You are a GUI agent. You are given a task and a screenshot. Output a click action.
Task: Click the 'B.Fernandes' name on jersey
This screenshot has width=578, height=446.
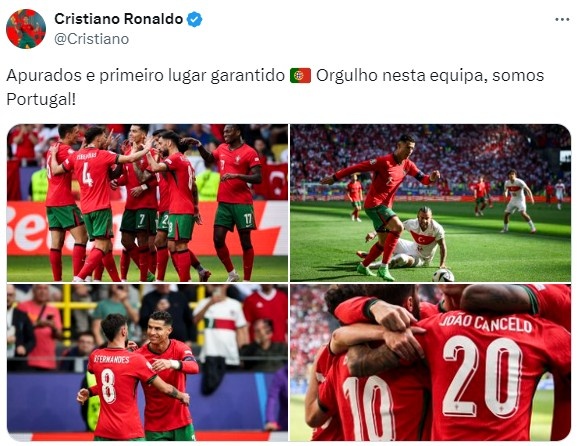111,359
